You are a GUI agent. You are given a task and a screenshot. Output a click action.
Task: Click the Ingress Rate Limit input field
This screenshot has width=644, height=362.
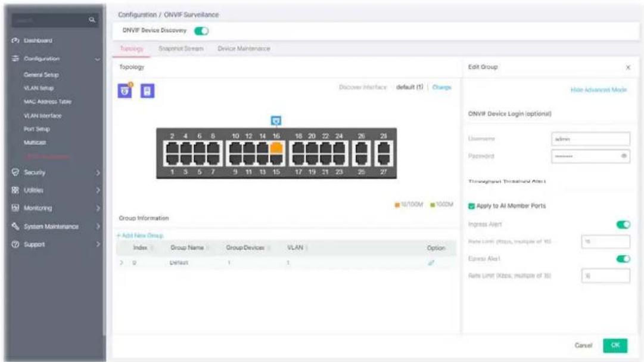pos(606,242)
